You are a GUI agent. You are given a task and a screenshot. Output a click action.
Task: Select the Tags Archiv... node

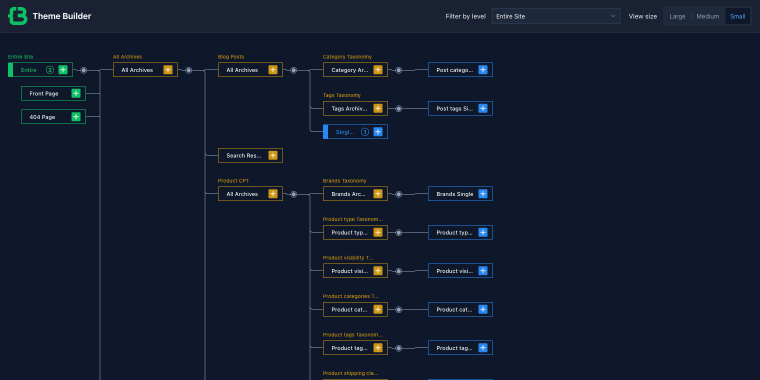point(355,109)
